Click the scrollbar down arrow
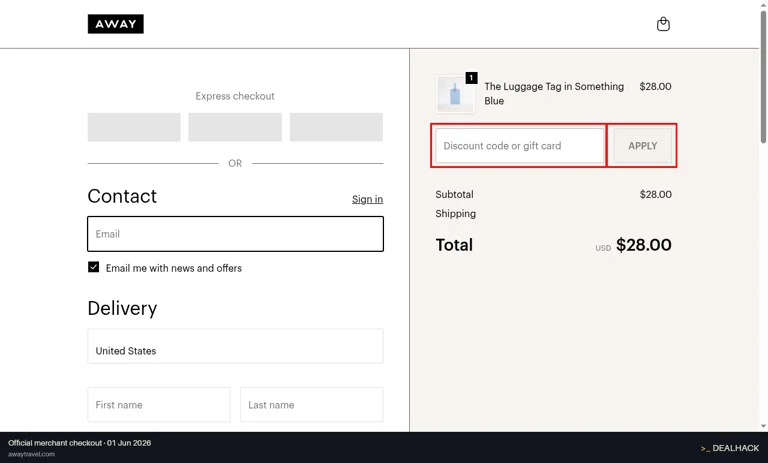 point(763,426)
